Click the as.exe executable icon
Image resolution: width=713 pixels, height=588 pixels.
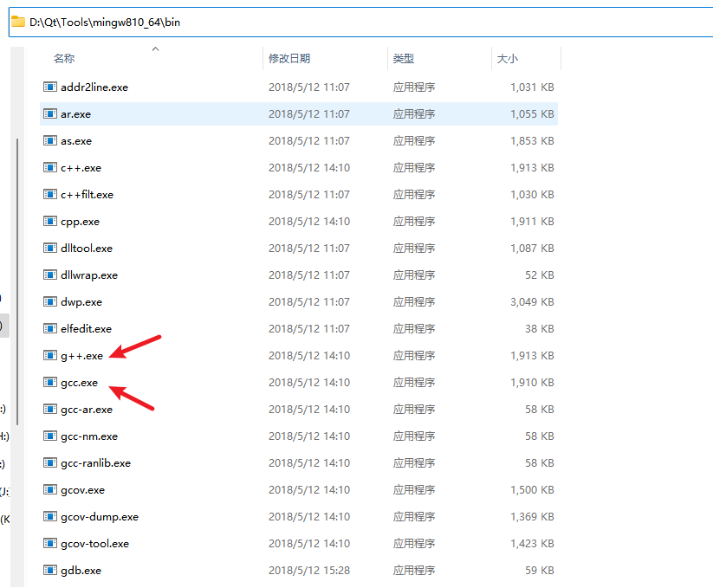tap(49, 140)
